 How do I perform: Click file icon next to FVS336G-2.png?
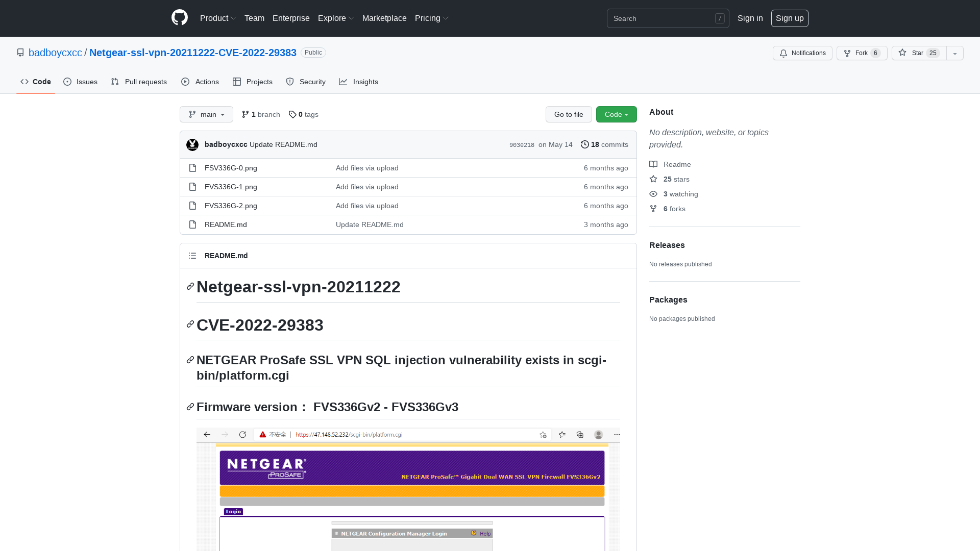[x=192, y=206]
